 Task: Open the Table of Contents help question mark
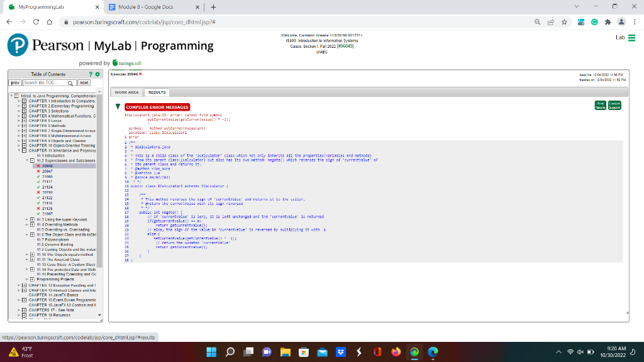[91, 74]
